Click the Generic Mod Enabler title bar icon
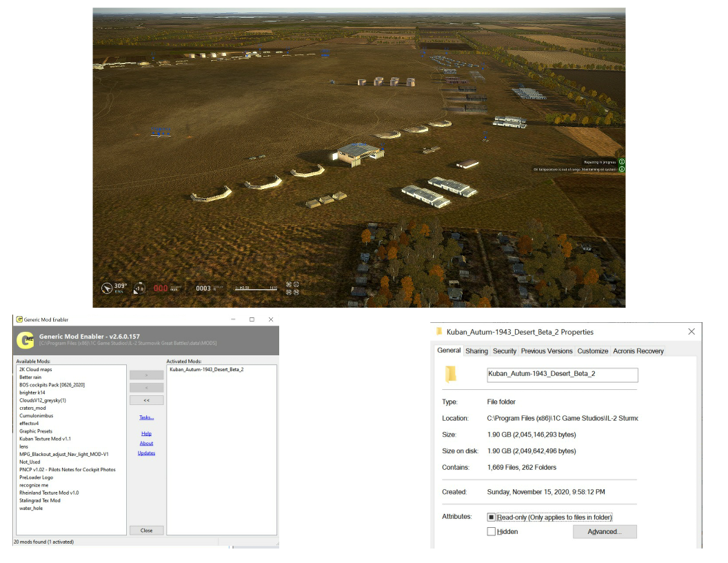This screenshot has width=728, height=563. click(19, 319)
